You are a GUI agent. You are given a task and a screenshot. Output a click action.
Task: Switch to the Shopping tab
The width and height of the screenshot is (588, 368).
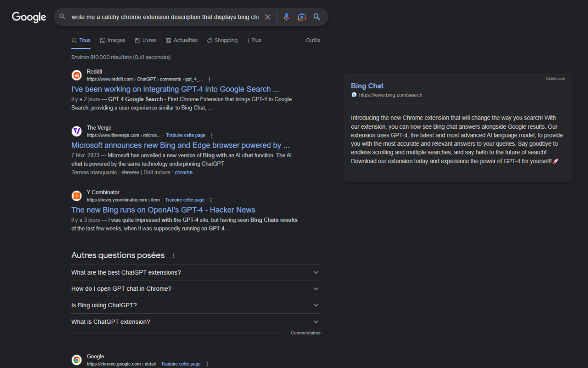tap(222, 40)
